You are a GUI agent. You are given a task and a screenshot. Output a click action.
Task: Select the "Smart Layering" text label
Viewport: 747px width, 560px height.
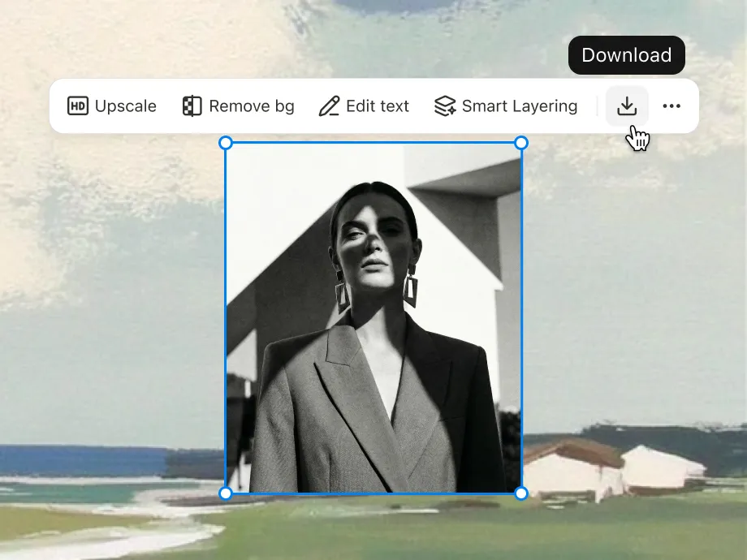click(x=520, y=106)
